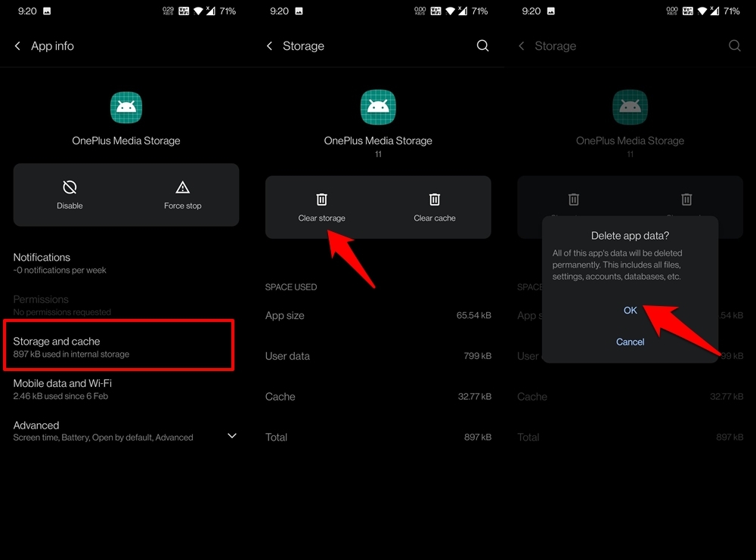Tap Wi-Fi status icon on left screen
756x560 pixels.
click(197, 11)
